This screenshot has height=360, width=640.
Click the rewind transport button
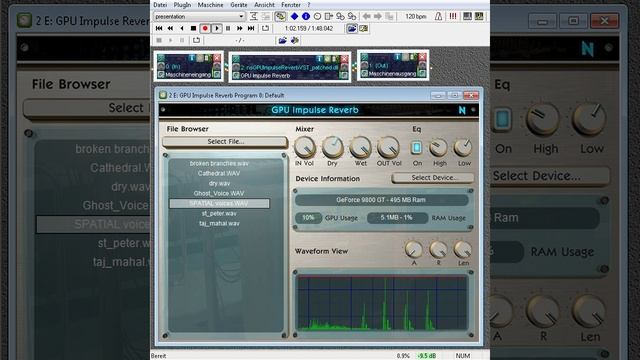pyautogui.click(x=170, y=28)
